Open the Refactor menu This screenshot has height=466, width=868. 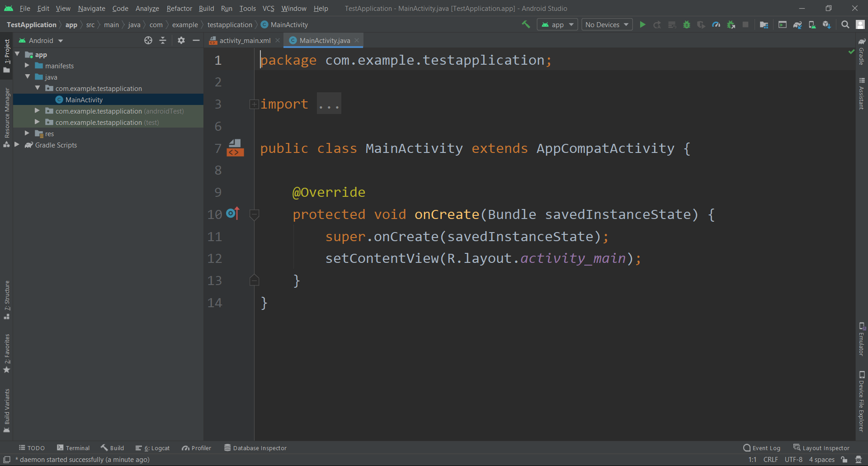point(179,8)
